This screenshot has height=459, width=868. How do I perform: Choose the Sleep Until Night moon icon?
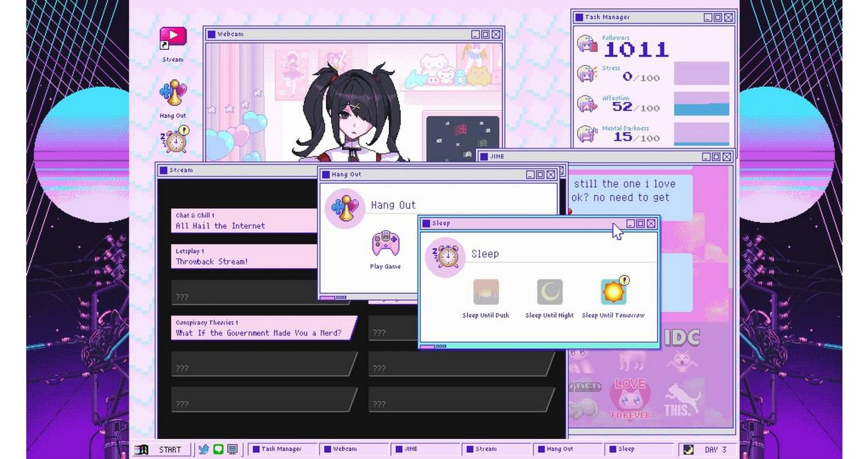click(549, 292)
